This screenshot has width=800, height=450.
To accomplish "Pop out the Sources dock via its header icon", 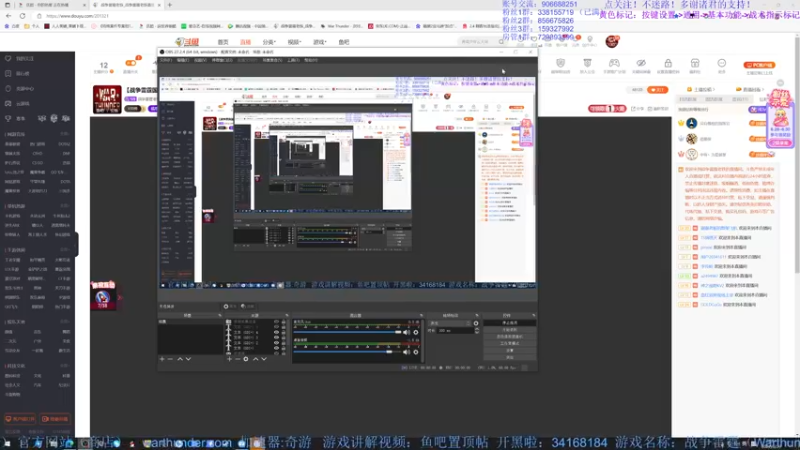I will (x=287, y=315).
